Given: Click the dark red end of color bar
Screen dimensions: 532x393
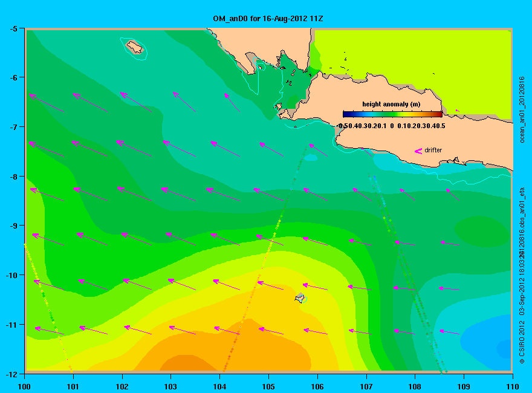Looking at the screenshot, I should click(x=439, y=114).
